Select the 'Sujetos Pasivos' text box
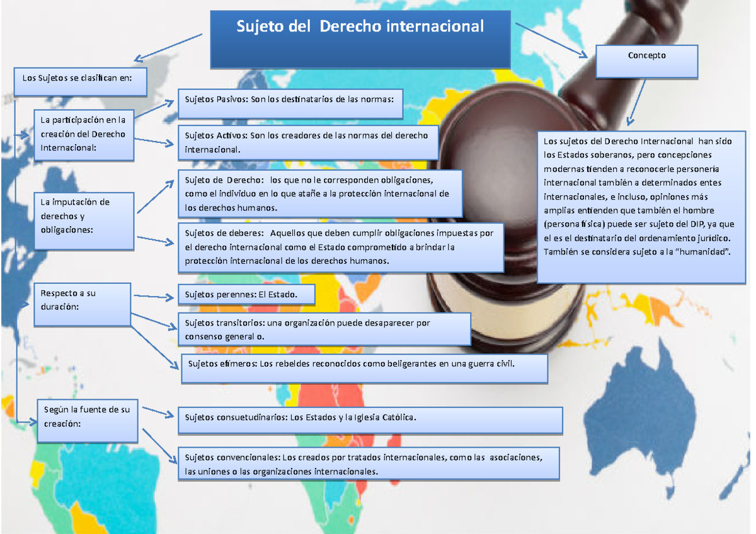The width and height of the screenshot is (756, 534). click(290, 104)
